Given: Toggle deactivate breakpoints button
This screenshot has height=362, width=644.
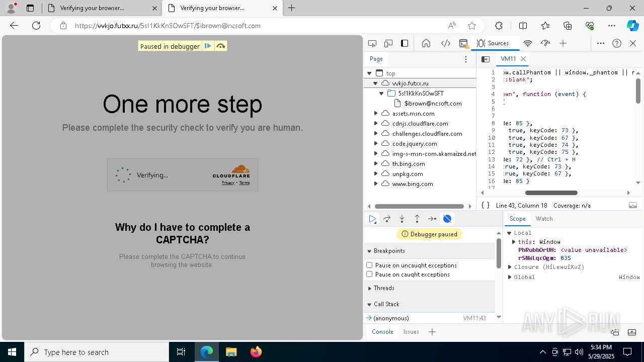Looking at the screenshot, I should coord(447,219).
